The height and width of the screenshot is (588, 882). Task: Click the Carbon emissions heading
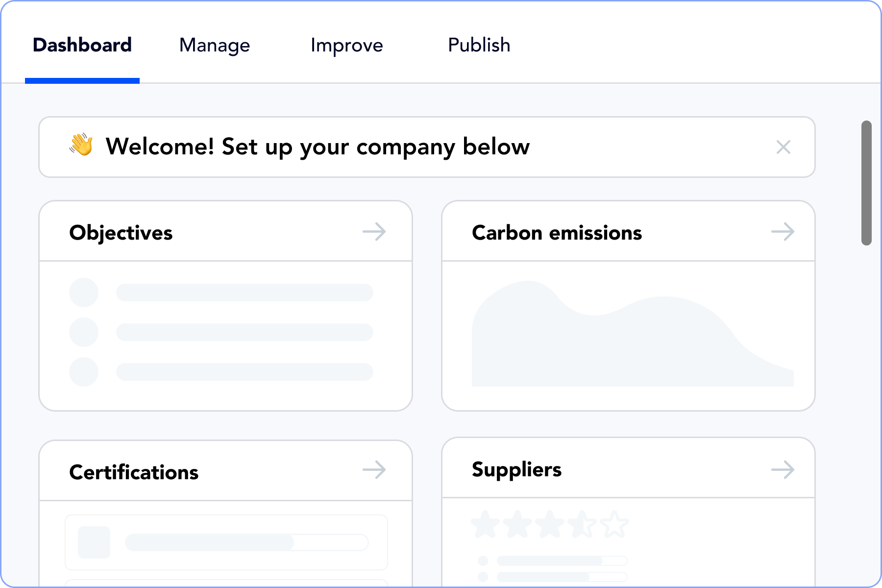tap(556, 233)
